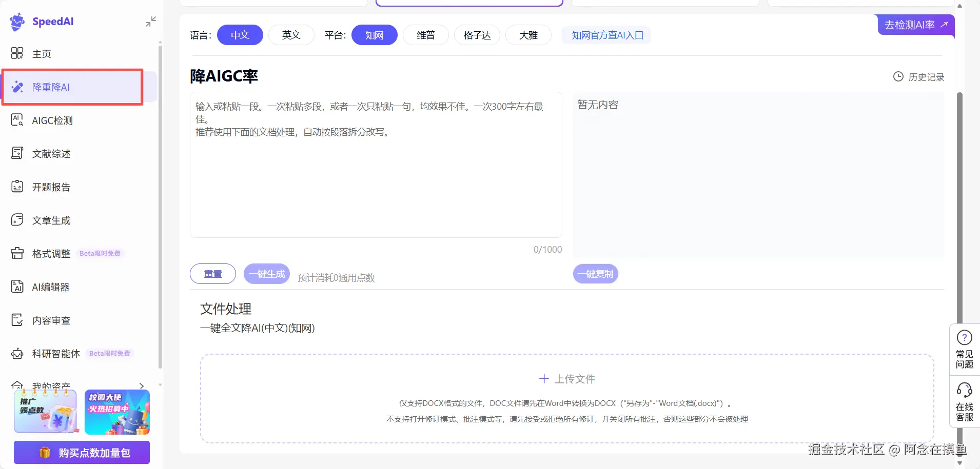Click the 文章生成 icon
The height and width of the screenshot is (469, 980).
click(x=17, y=220)
